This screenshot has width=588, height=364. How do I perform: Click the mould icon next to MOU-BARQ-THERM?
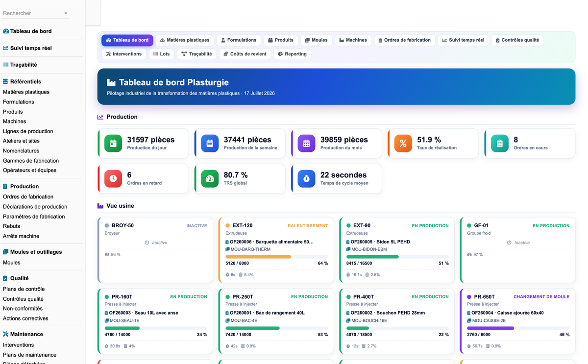[227, 249]
